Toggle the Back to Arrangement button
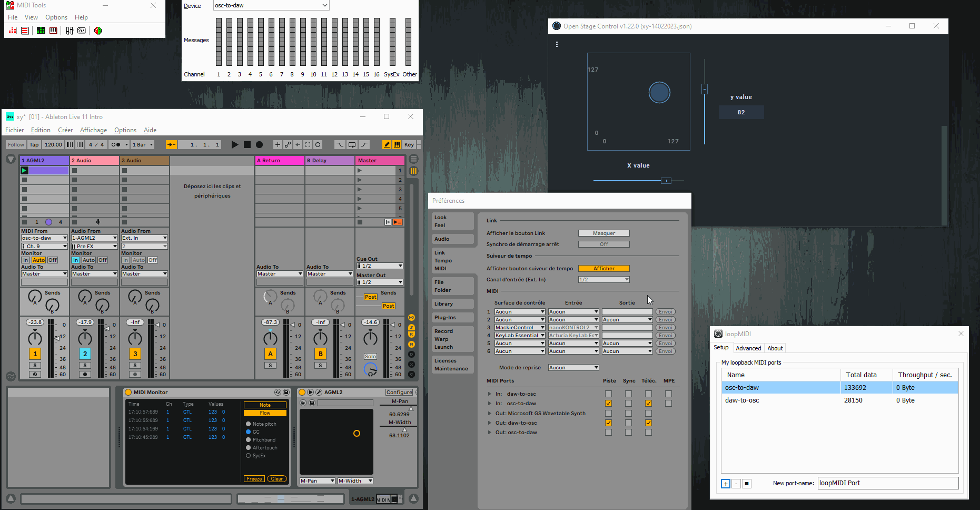 398,222
